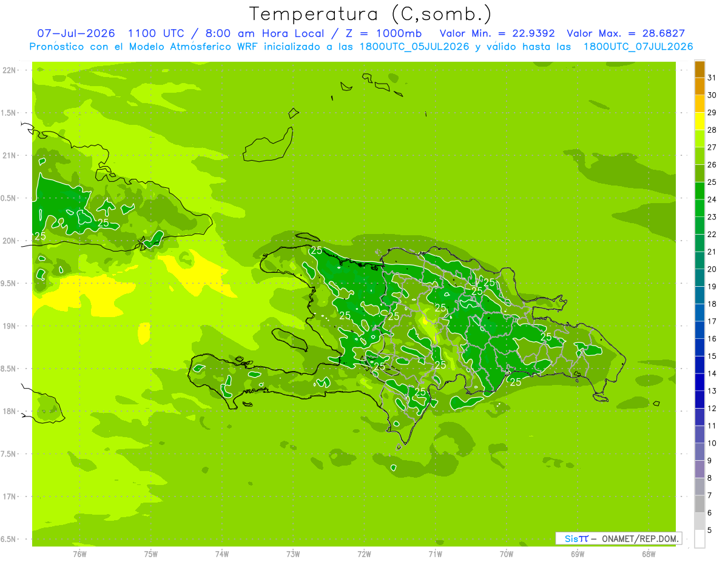This screenshot has height=562, width=728.
Task: Select the Valor Min. = 22.9392 text
Action: [497, 34]
